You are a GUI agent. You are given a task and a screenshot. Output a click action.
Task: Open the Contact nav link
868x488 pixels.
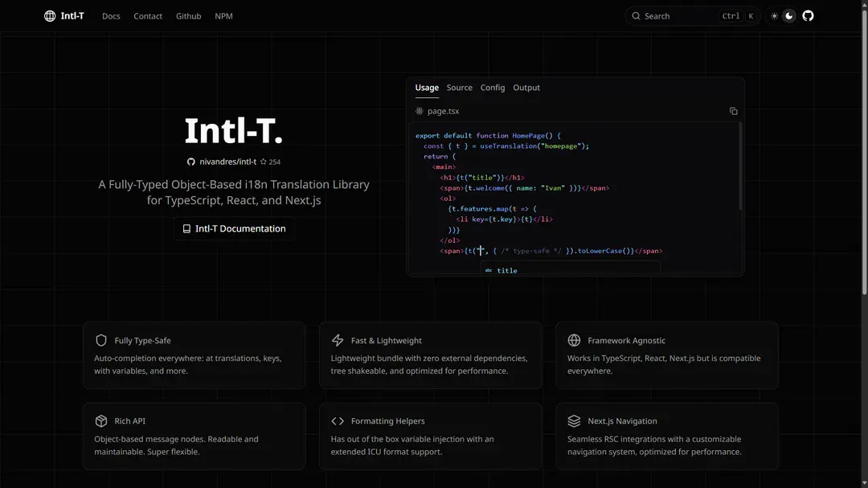148,16
